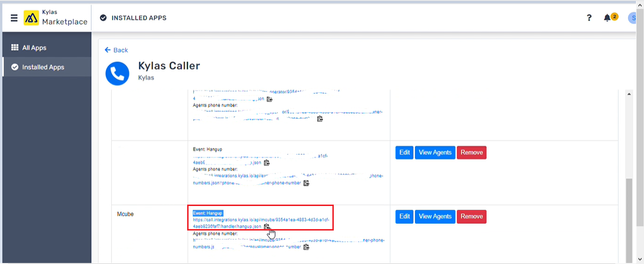Copy agents phone URL in row above Mcube

tap(306, 183)
